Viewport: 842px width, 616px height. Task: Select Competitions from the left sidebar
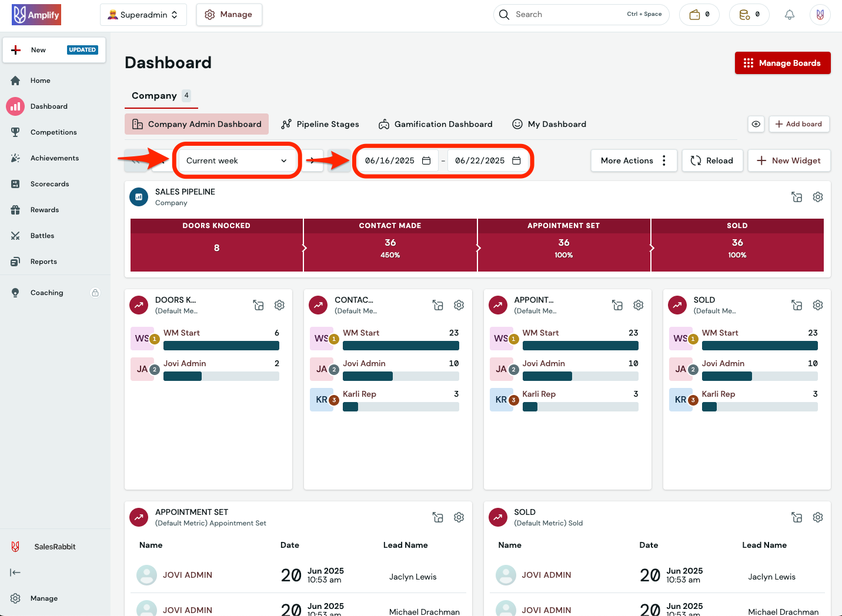(52, 132)
